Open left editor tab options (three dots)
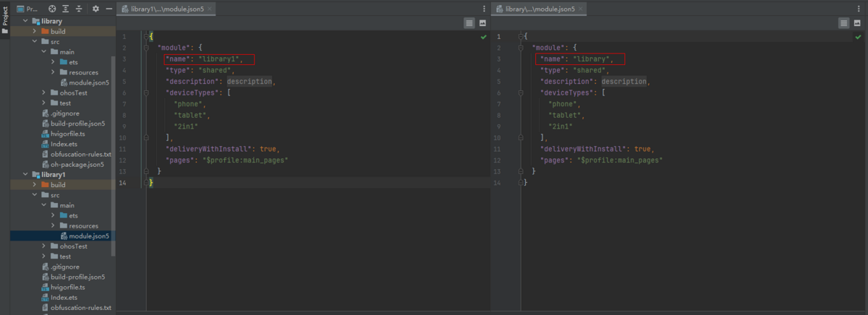 point(484,9)
